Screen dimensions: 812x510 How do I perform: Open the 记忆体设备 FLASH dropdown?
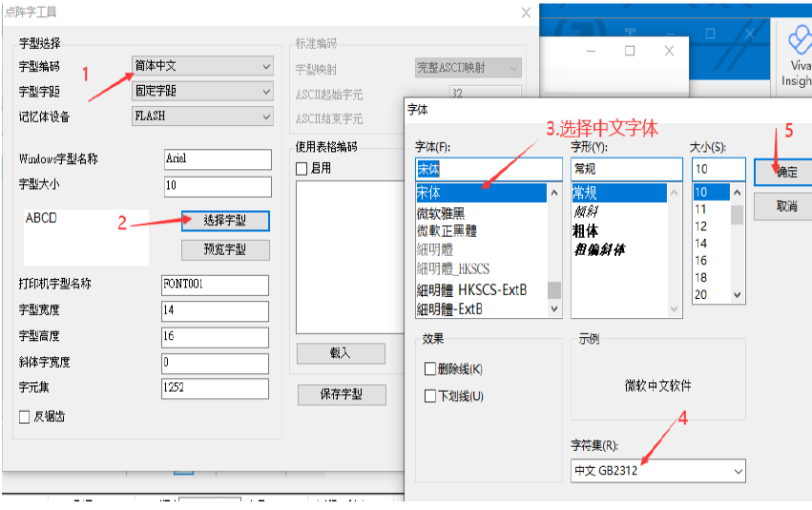(202, 117)
